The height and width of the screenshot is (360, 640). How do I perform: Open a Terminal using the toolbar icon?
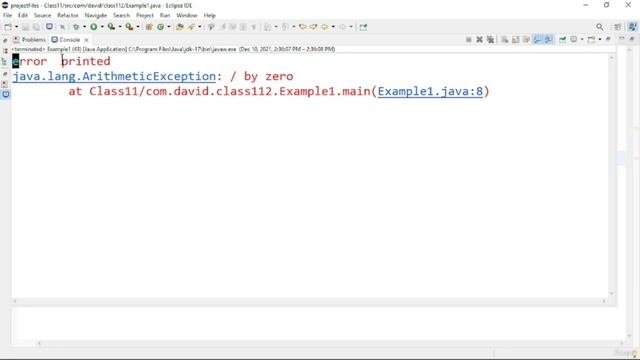[49, 27]
